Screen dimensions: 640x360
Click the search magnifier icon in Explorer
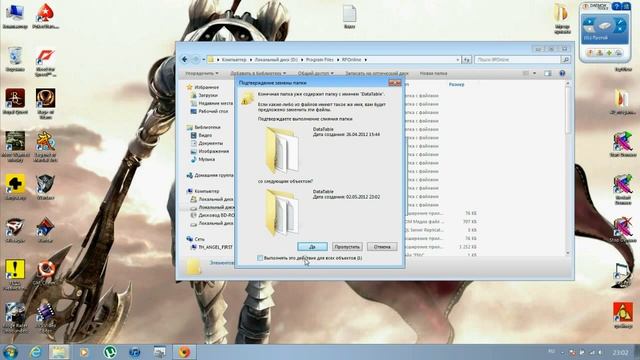coord(566,60)
